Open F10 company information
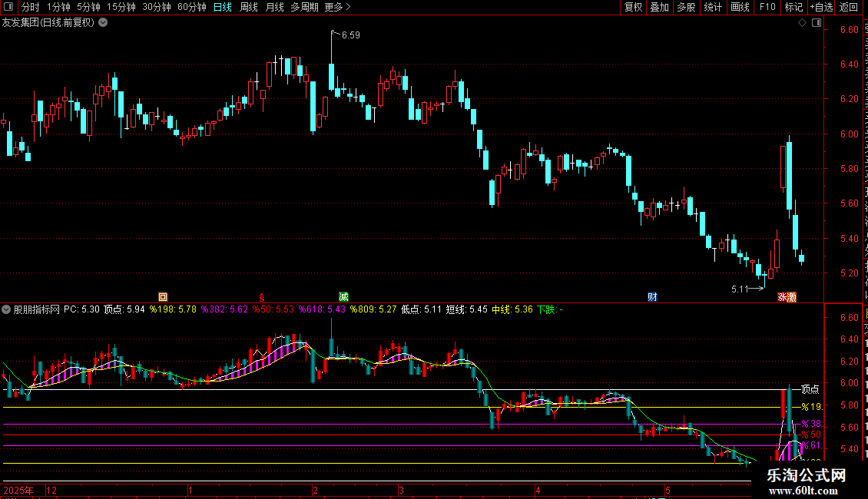This screenshot has height=499, width=868. (x=767, y=7)
